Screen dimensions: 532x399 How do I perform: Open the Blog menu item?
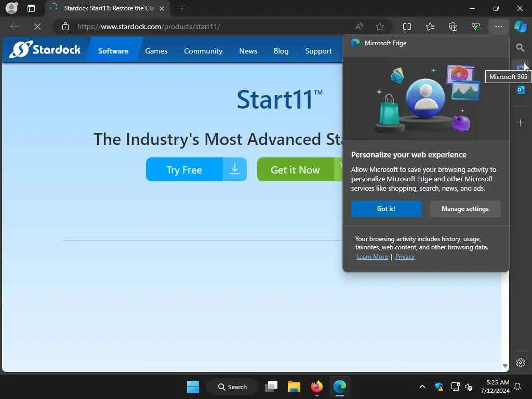click(x=281, y=51)
